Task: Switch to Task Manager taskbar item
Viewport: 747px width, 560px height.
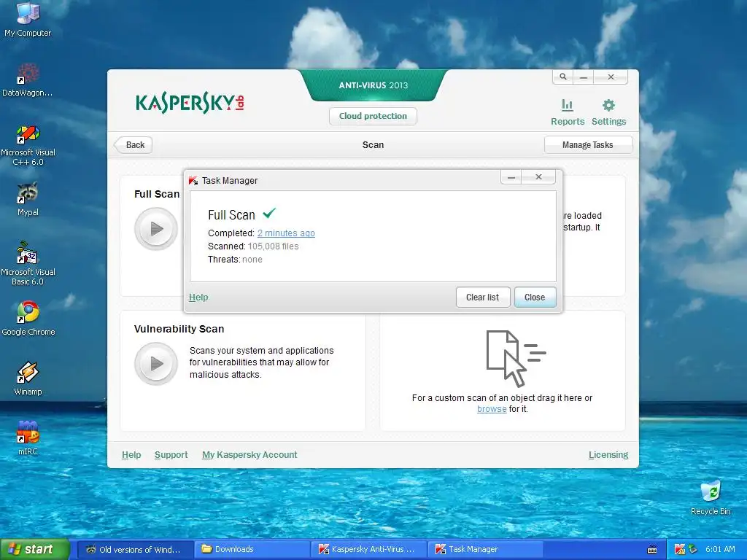Action: 486,550
